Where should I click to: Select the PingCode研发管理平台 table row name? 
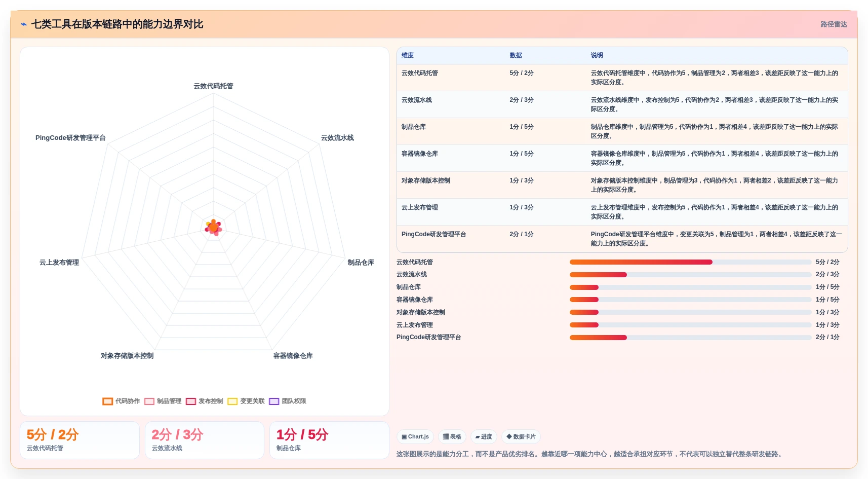point(434,234)
